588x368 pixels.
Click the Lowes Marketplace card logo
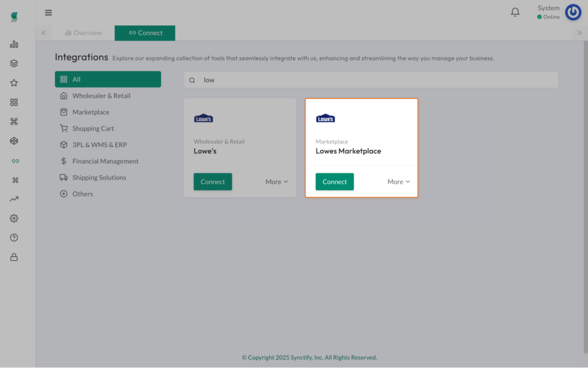point(326,118)
